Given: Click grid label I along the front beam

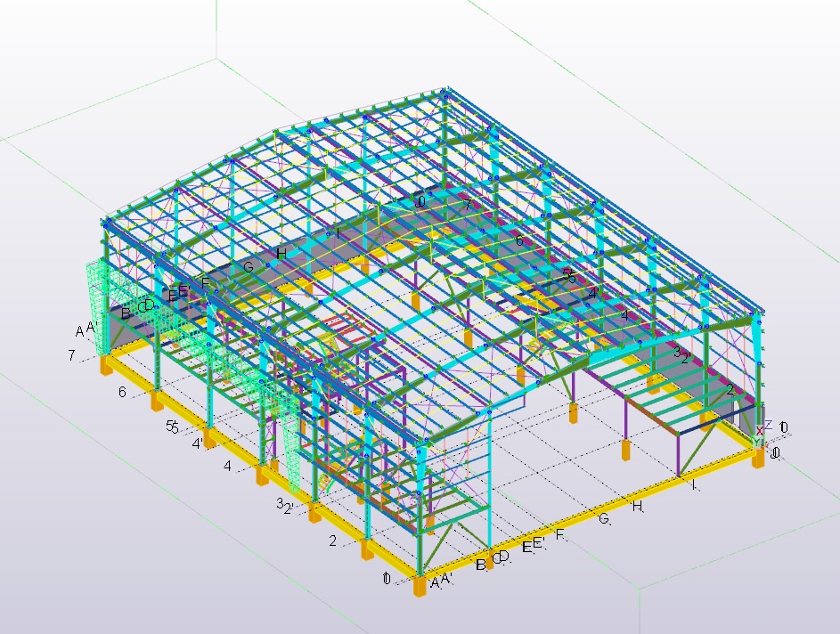Looking at the screenshot, I should (x=693, y=485).
